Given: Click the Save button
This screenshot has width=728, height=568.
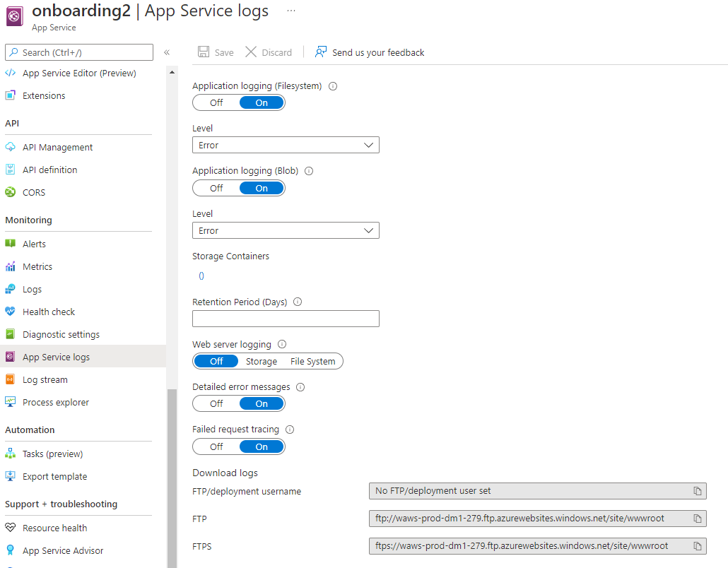Looking at the screenshot, I should (x=216, y=52).
